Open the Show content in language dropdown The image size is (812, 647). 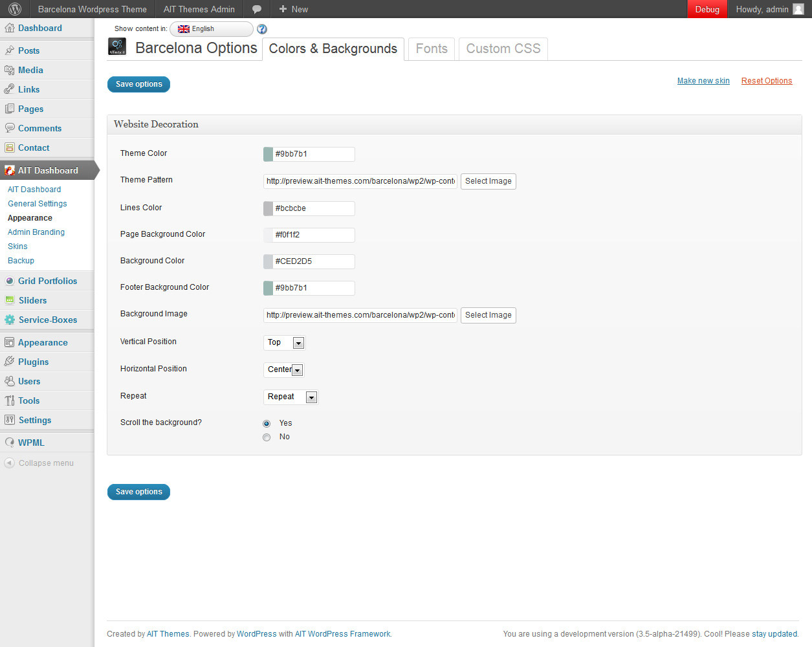tap(212, 29)
